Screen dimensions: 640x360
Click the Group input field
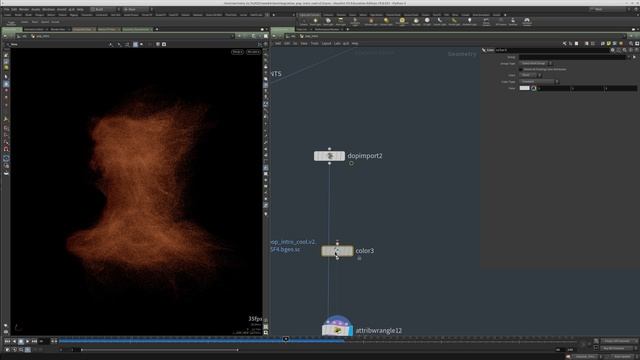point(573,57)
